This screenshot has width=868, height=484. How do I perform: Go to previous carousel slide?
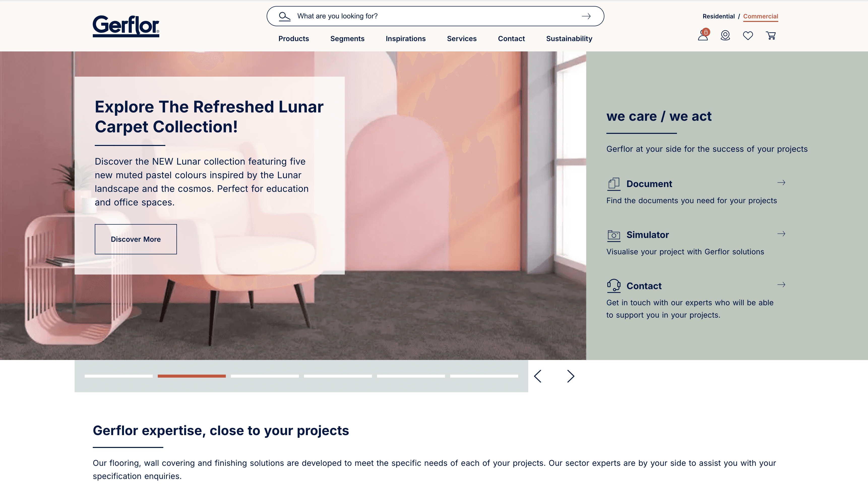538,376
